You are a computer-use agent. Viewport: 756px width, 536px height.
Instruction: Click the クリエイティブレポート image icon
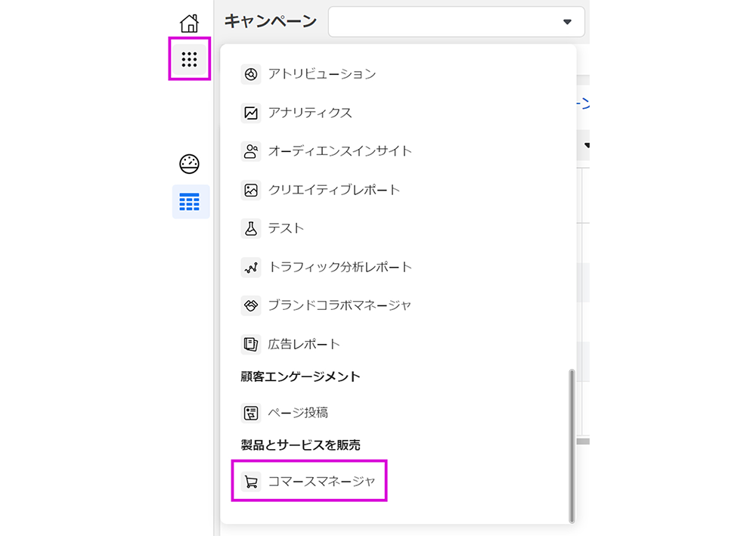tap(251, 190)
